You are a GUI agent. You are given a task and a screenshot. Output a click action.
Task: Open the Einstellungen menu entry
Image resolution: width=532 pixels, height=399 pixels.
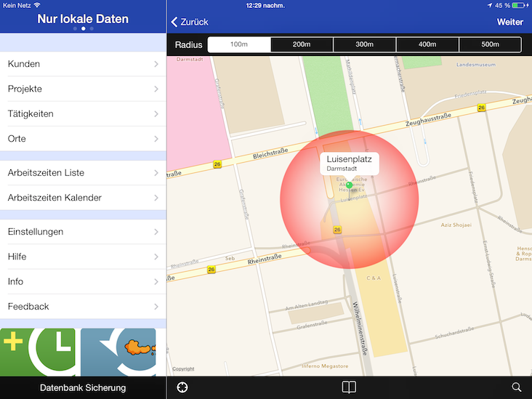[83, 232]
